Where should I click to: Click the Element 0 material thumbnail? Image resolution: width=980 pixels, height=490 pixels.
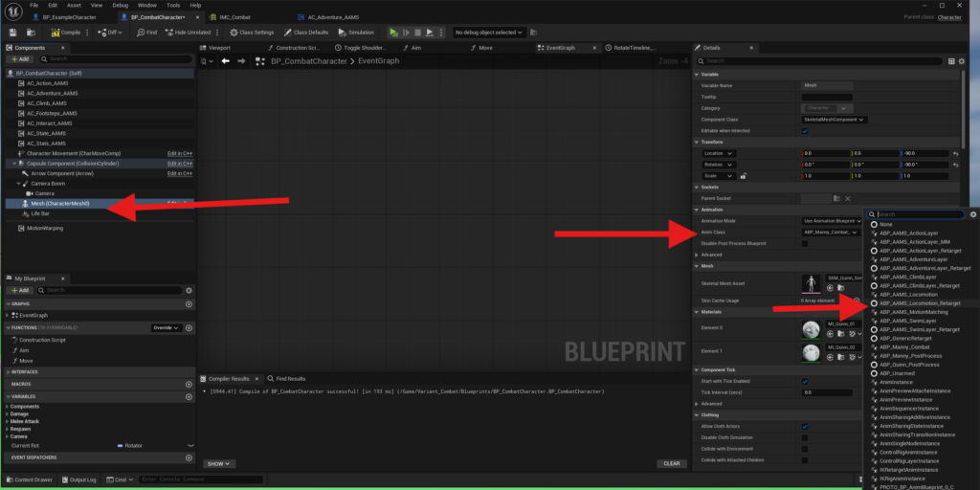(812, 328)
